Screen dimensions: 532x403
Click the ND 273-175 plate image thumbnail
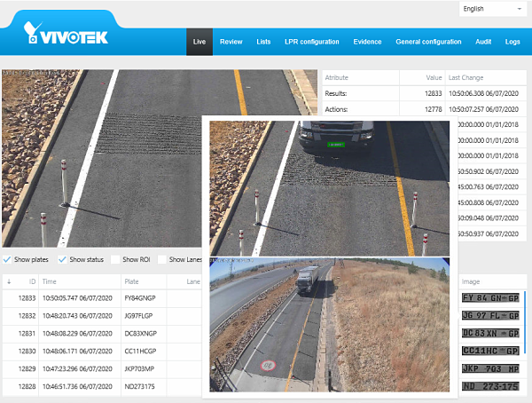tap(490, 387)
